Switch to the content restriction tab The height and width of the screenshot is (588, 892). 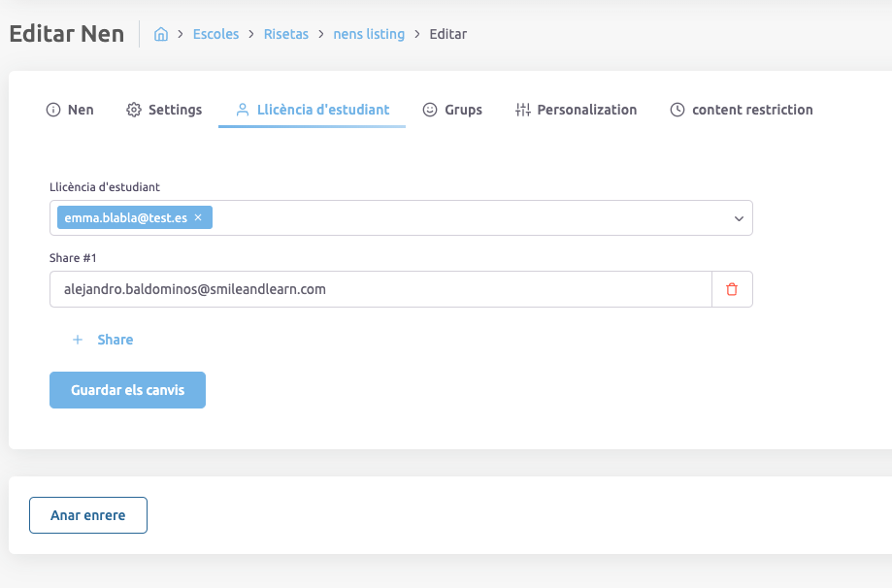click(742, 110)
